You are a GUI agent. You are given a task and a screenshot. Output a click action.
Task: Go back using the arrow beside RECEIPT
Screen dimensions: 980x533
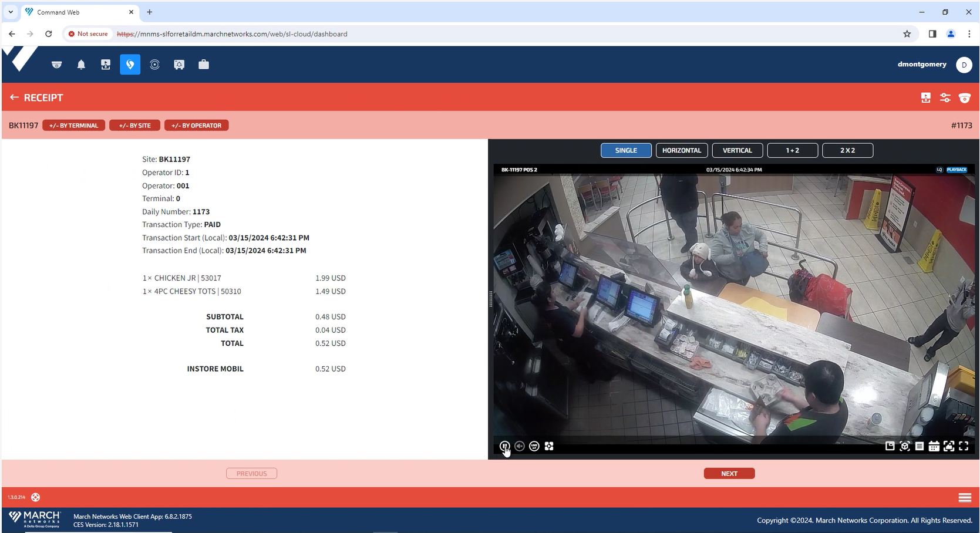(x=14, y=97)
